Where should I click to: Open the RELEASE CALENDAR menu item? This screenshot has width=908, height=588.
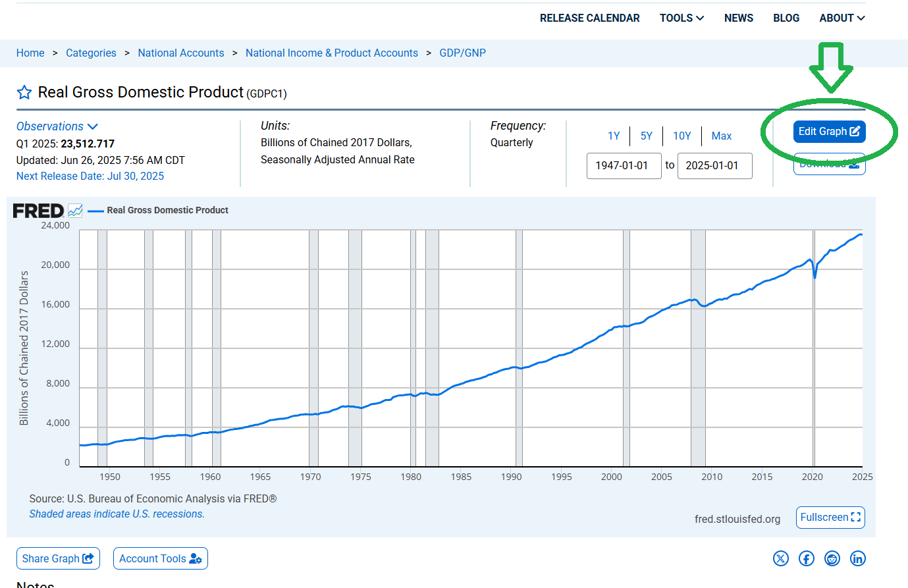590,18
